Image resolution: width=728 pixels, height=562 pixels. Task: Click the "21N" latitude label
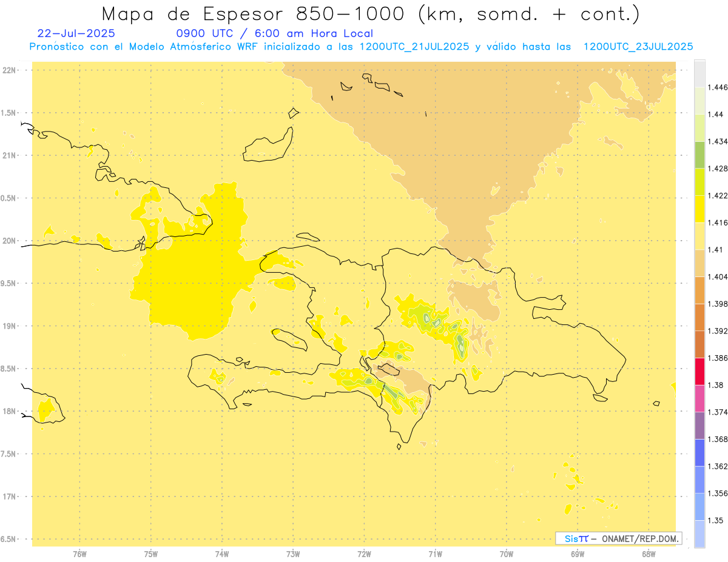pyautogui.click(x=9, y=156)
